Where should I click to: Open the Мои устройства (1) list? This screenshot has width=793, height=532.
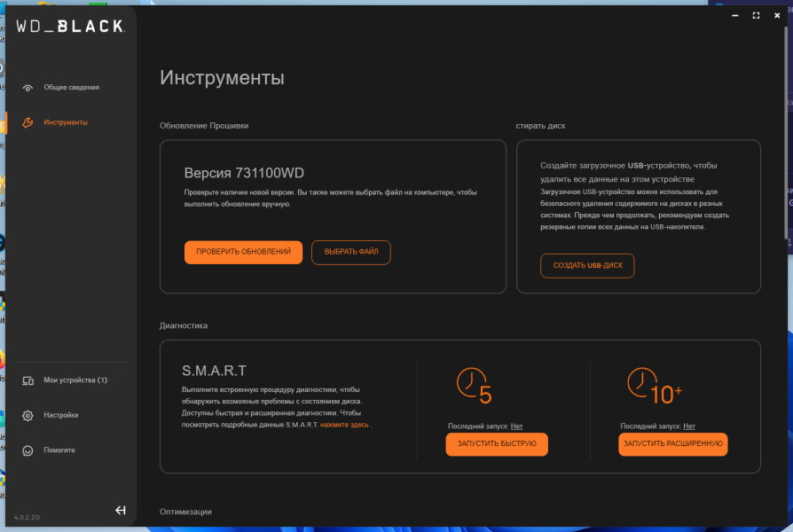[x=75, y=380]
